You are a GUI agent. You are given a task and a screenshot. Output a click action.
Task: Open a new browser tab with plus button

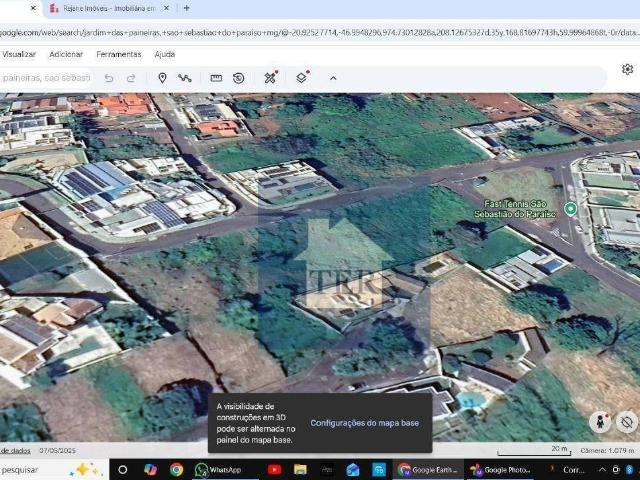click(187, 8)
